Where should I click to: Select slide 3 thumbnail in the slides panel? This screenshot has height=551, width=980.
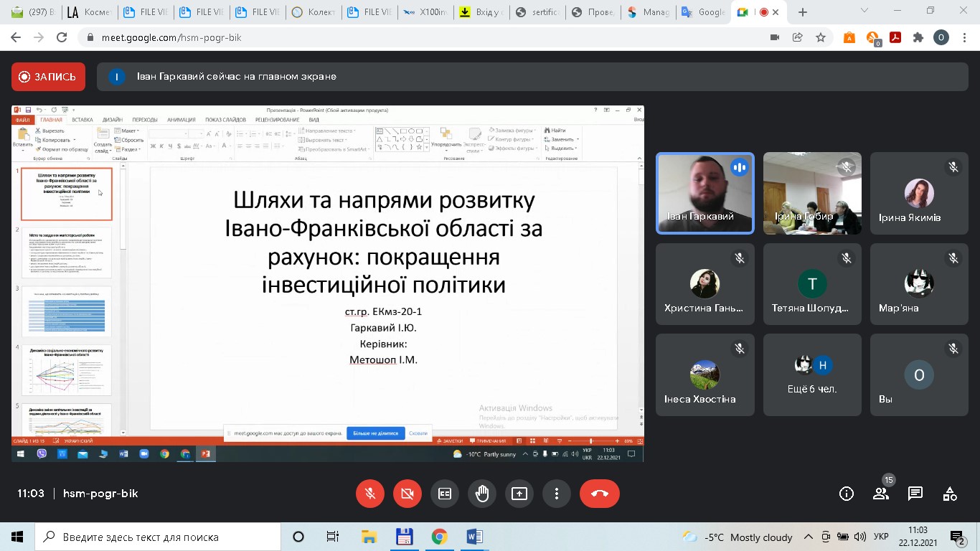67,310
